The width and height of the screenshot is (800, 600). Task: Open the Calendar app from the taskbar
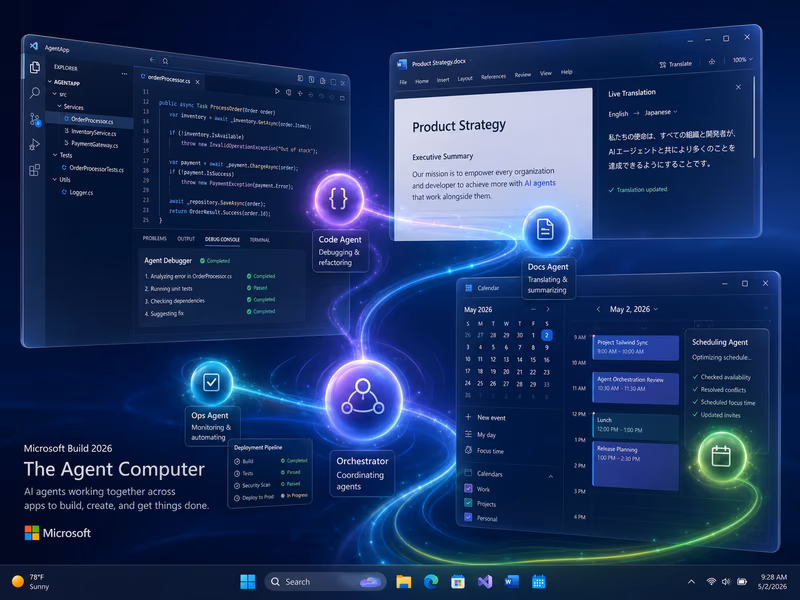pos(539,582)
